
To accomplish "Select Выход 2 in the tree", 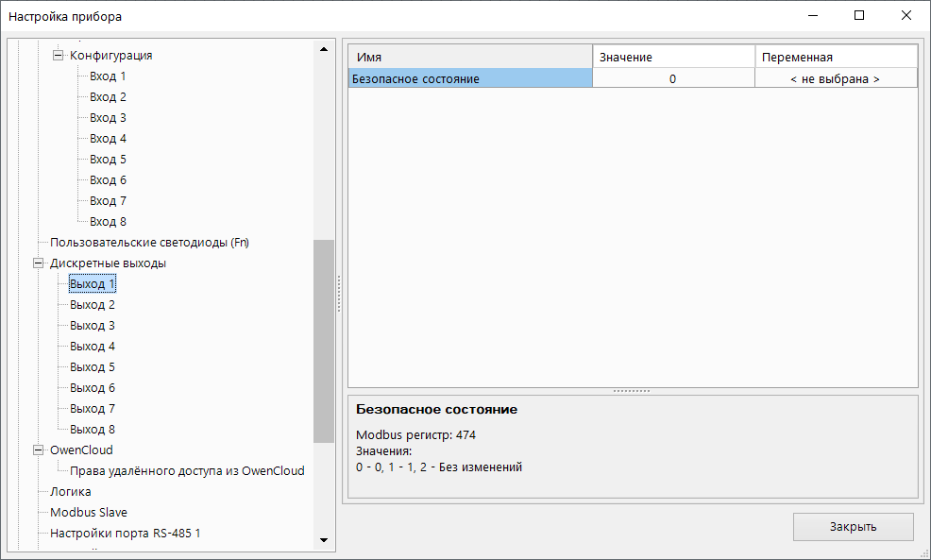I will [93, 305].
